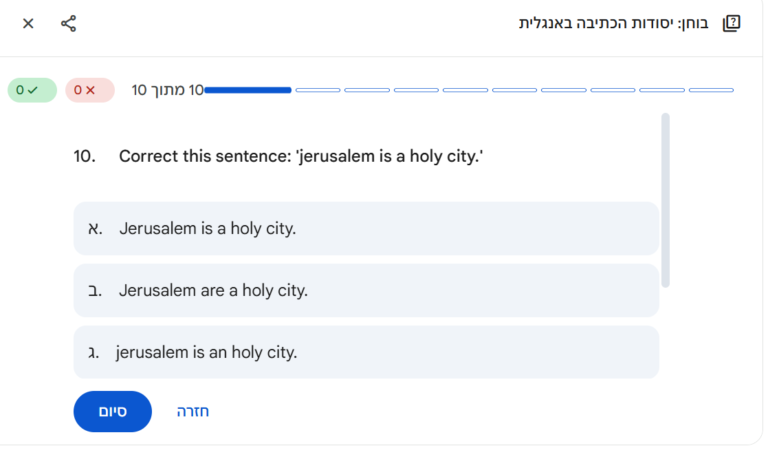
Task: Close the quiz with the X icon
Action: [28, 23]
